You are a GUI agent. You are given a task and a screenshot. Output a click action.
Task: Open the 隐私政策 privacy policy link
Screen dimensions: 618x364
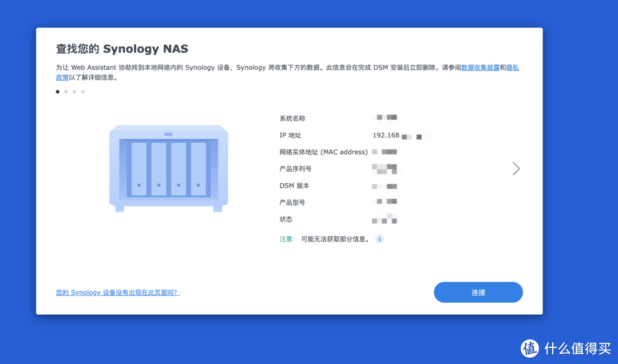coord(512,68)
